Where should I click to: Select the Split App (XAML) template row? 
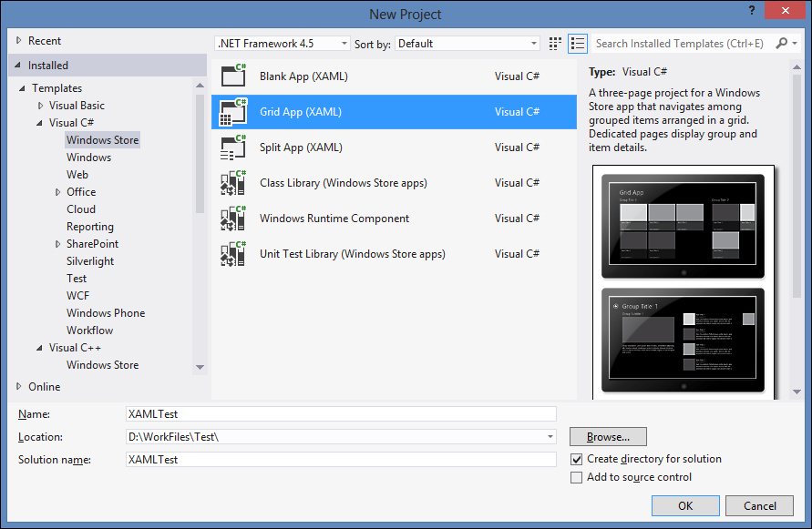(x=394, y=148)
